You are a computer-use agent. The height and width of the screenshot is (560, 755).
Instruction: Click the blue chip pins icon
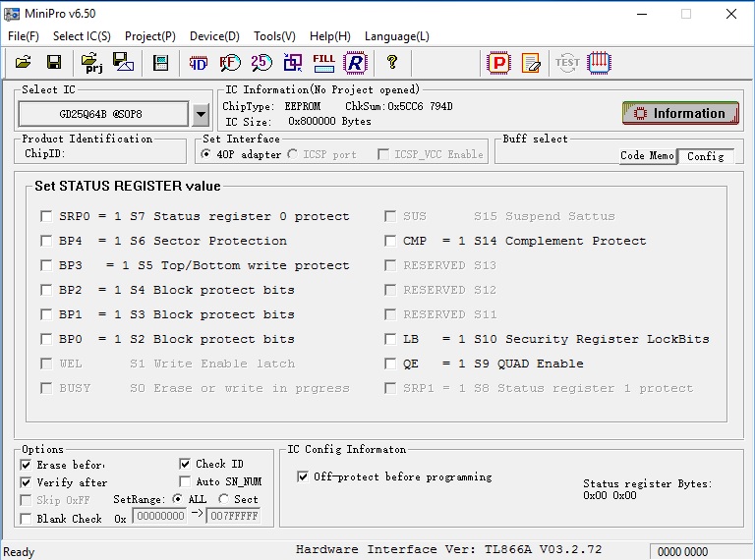click(x=599, y=63)
